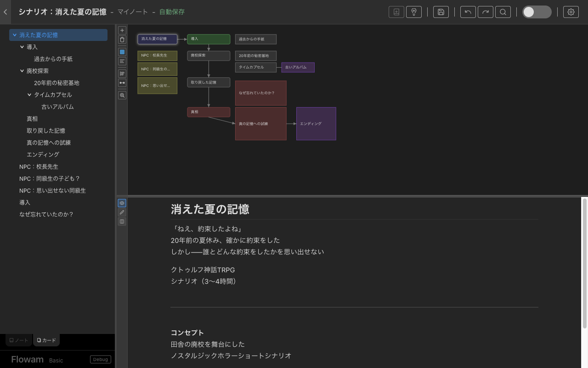Enable split view with the column icon
This screenshot has height=368, width=588.
click(x=122, y=221)
